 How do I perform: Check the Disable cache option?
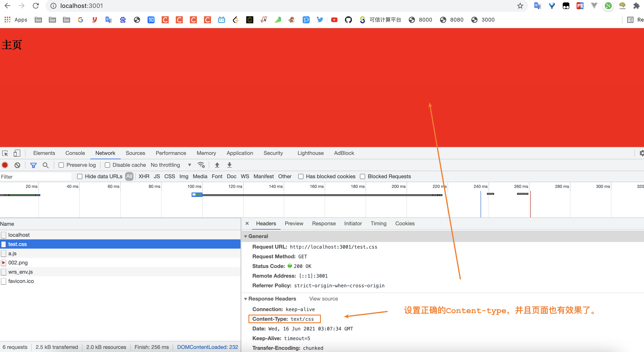(x=107, y=165)
